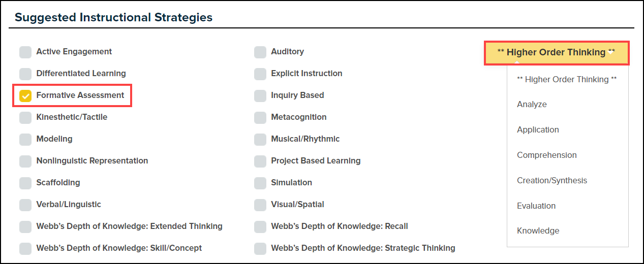
Task: Choose the Creation/Synthesis option
Action: (551, 181)
